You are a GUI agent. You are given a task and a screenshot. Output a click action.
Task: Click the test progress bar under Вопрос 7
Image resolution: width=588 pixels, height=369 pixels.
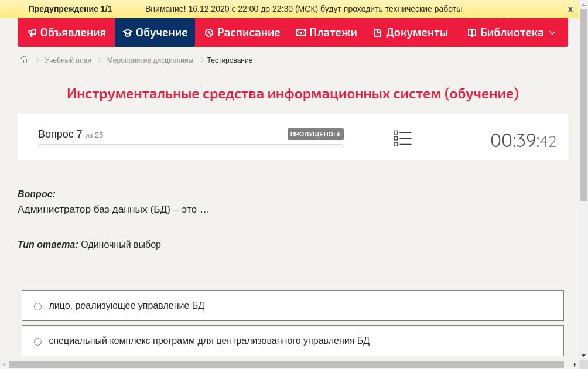point(190,146)
